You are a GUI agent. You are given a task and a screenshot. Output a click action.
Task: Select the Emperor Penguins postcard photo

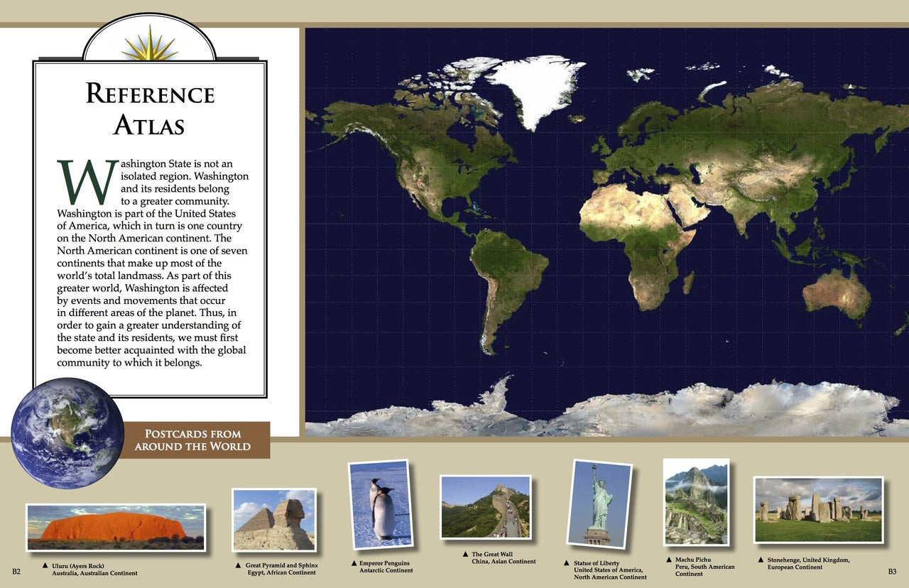[x=381, y=505]
